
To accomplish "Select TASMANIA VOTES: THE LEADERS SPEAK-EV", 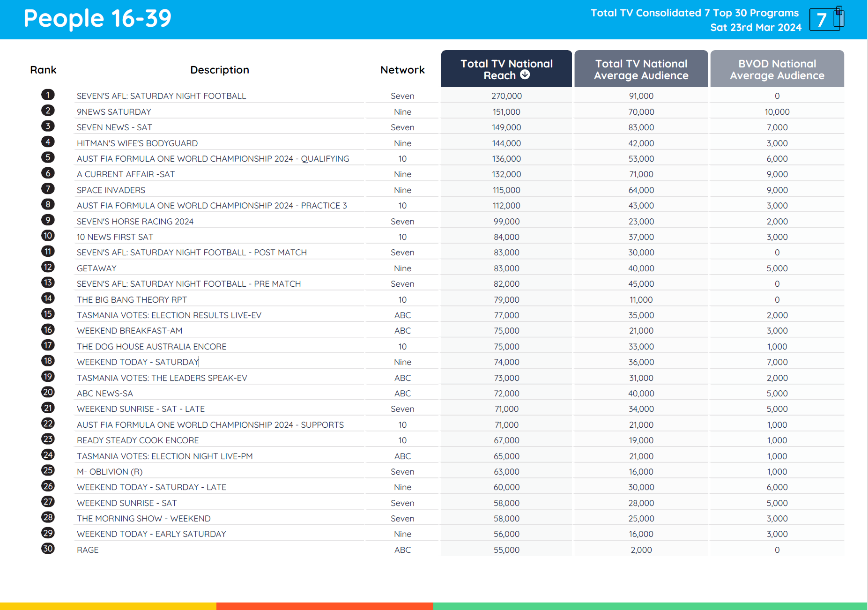I will [x=162, y=378].
